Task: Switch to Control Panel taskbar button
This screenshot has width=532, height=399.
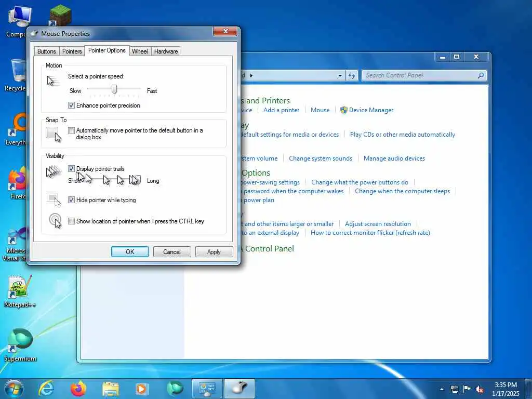Action: click(207, 389)
